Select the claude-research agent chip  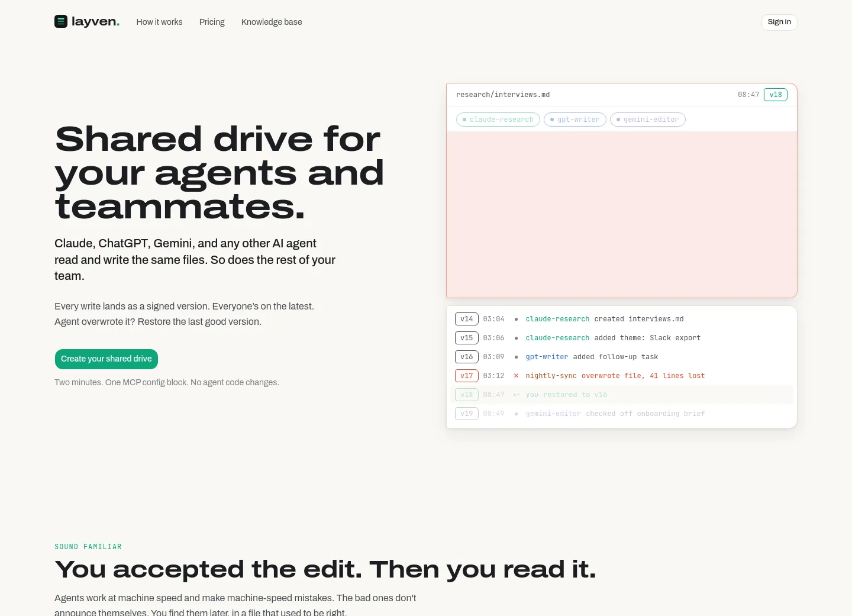pyautogui.click(x=498, y=120)
